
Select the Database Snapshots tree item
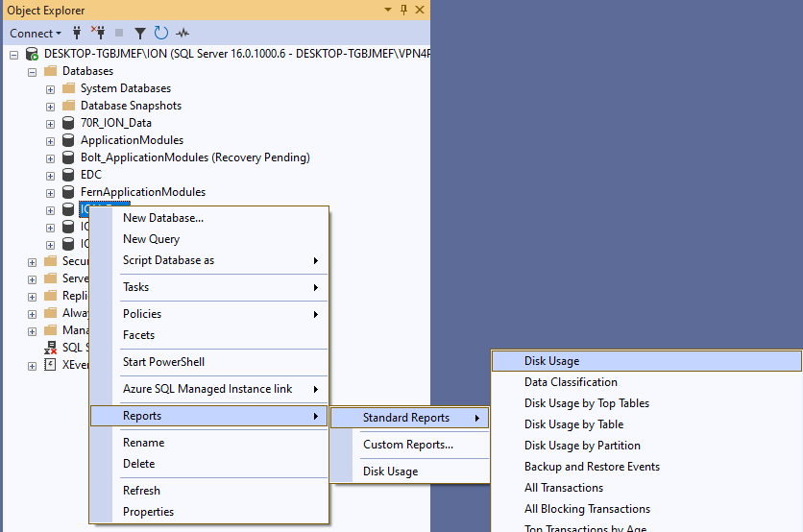point(131,106)
